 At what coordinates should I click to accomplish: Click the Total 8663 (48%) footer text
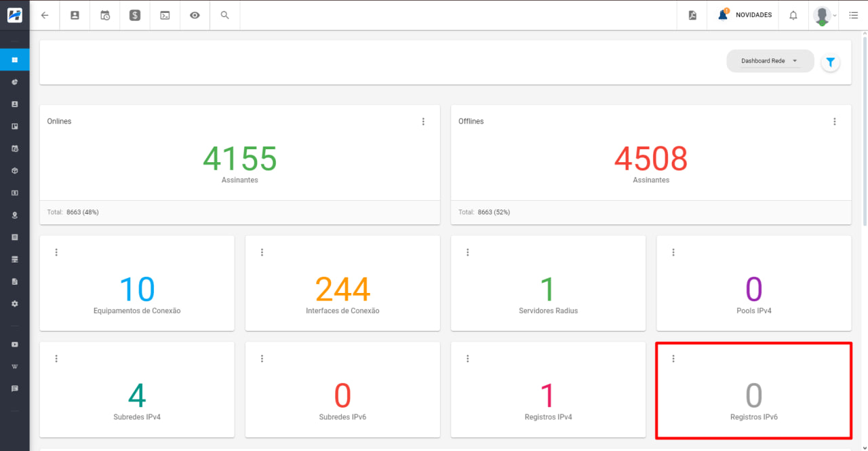point(73,212)
